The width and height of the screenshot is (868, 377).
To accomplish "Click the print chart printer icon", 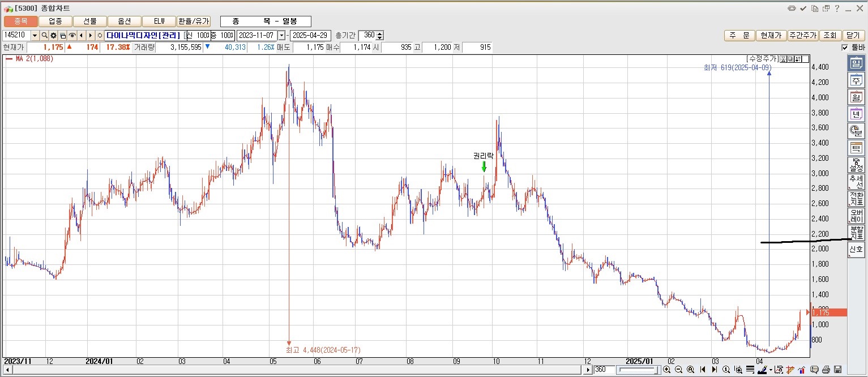I will click(826, 370).
